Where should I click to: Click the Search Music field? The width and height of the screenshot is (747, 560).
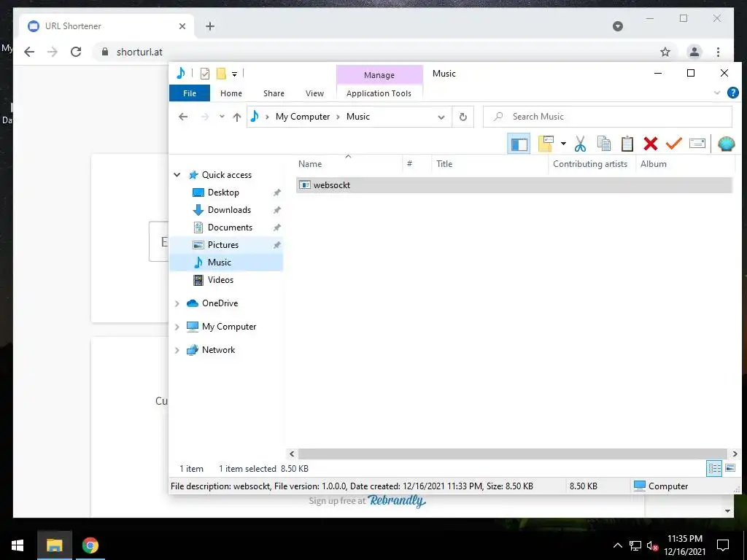[x=608, y=117]
